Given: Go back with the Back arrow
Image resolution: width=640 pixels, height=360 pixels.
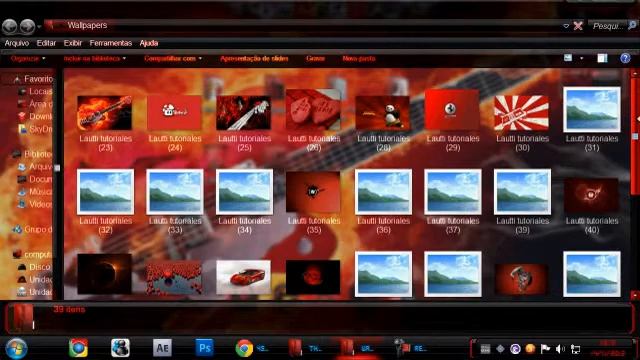Looking at the screenshot, I should [x=10, y=27].
